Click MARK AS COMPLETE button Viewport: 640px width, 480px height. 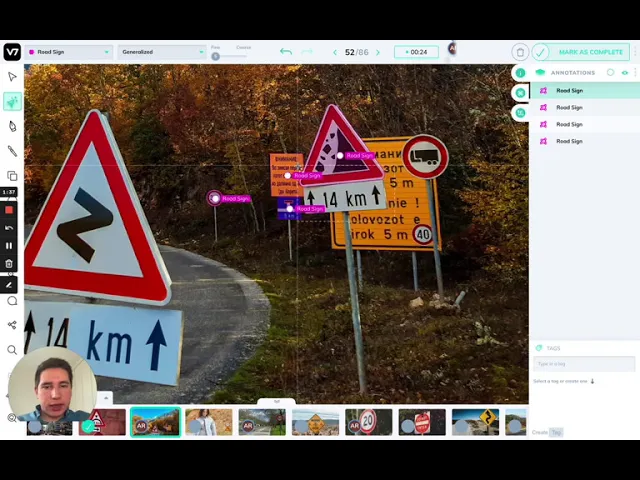590,52
